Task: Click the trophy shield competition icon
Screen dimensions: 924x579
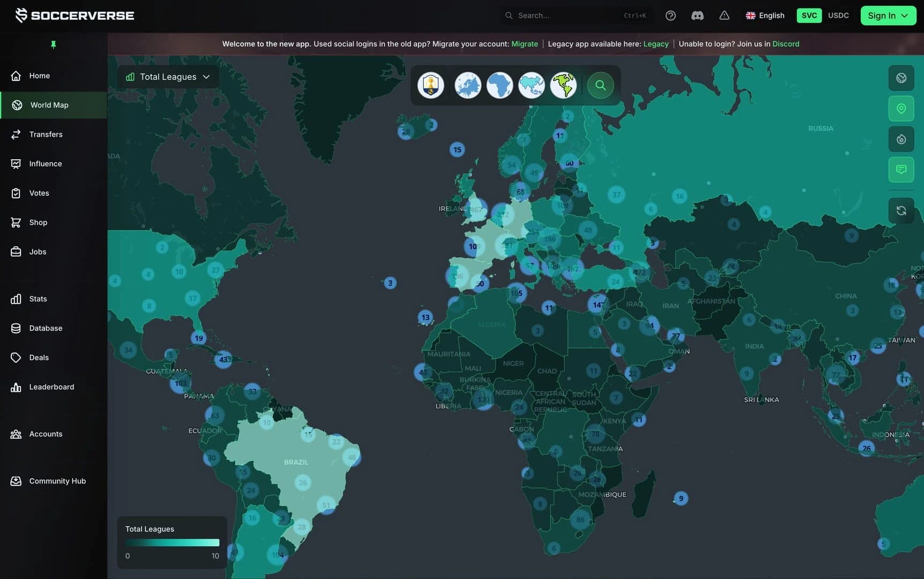Action: [431, 85]
